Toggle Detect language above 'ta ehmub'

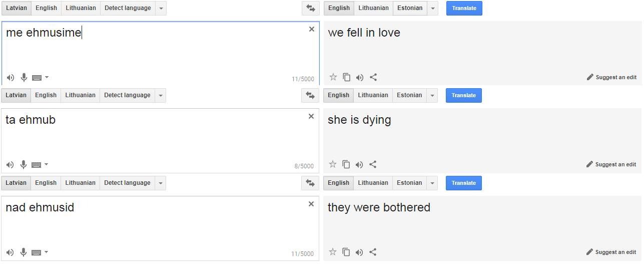pos(127,95)
